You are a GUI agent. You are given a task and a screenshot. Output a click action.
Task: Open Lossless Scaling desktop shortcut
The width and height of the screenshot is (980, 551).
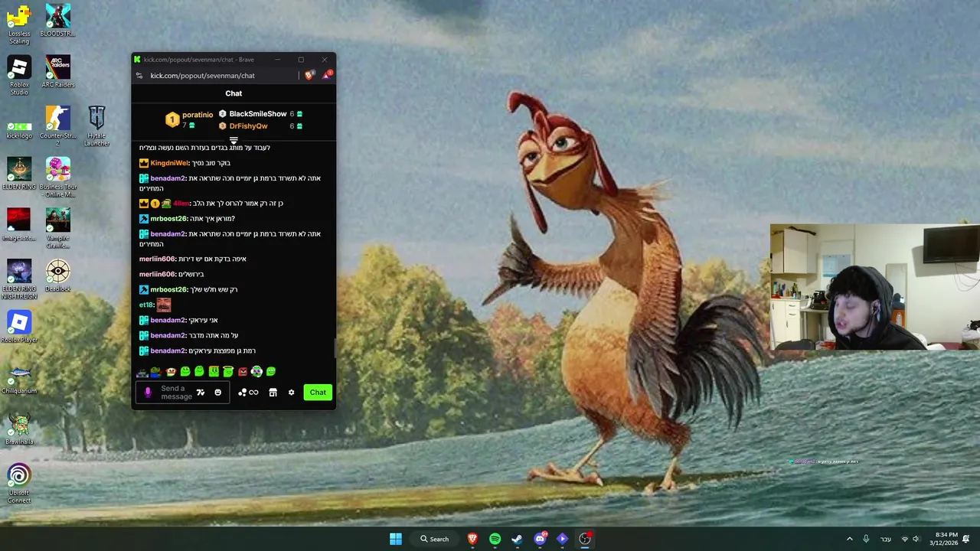(x=19, y=24)
